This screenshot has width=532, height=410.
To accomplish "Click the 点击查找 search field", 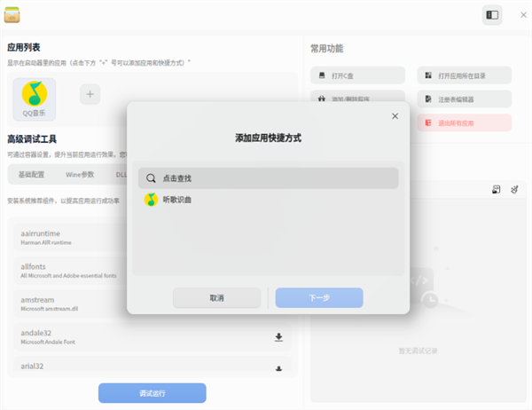I will tap(268, 178).
